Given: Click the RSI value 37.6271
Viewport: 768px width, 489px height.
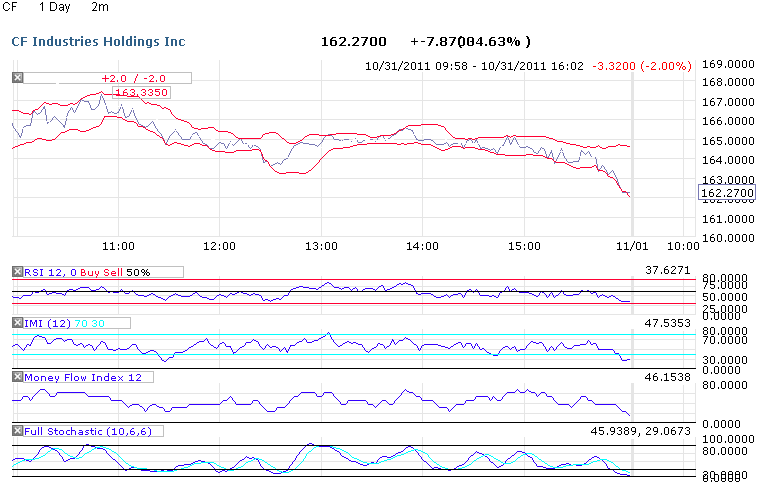Looking at the screenshot, I should [668, 270].
